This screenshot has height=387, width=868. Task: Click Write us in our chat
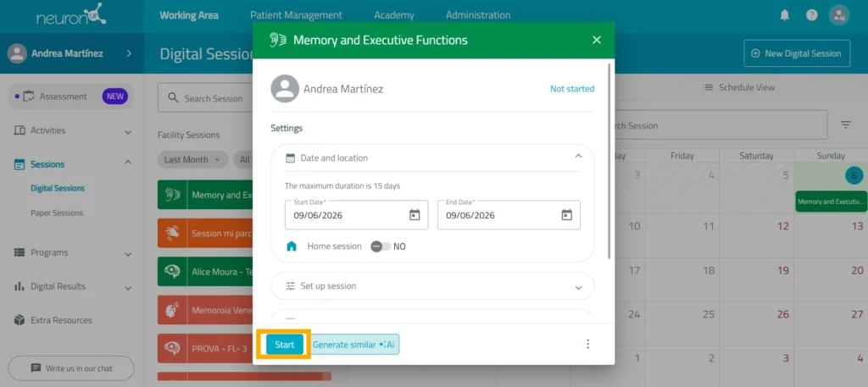tap(71, 368)
